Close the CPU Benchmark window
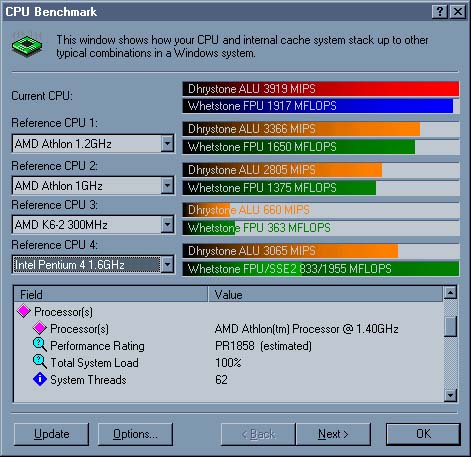Viewport: 471px width, 457px height. click(458, 12)
